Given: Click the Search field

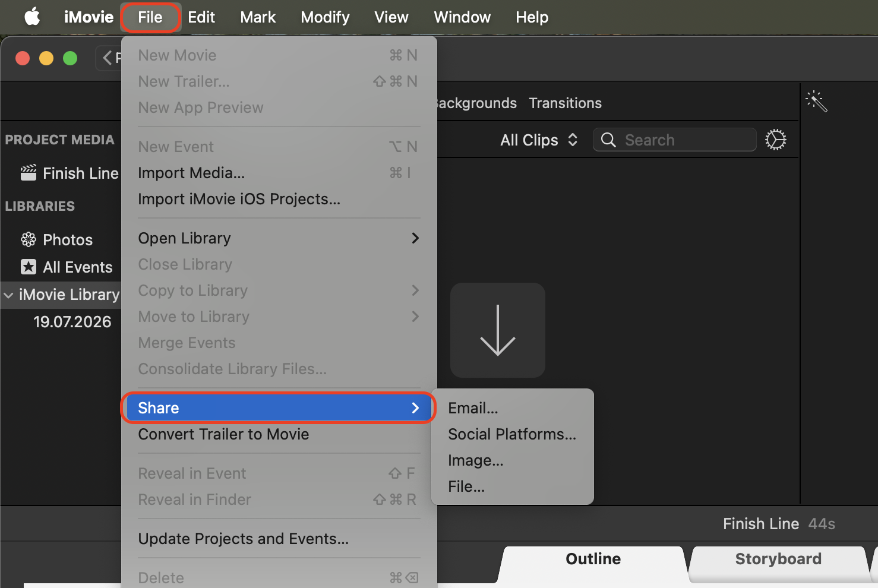Looking at the screenshot, I should coord(675,140).
